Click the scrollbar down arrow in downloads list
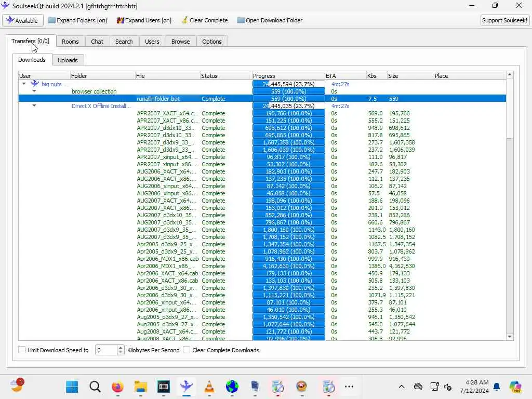532x399 pixels. point(510,337)
